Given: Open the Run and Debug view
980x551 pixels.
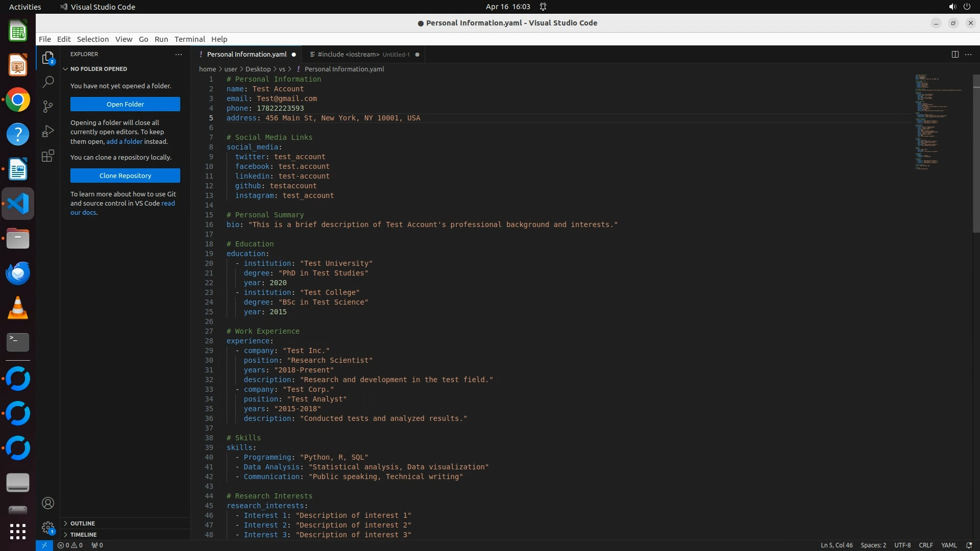Looking at the screenshot, I should [x=48, y=131].
